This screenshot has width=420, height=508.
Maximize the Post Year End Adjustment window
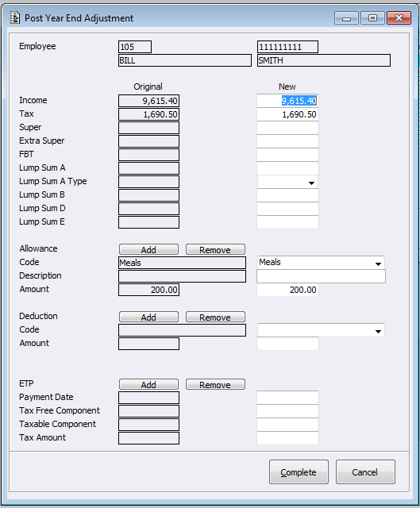point(372,18)
